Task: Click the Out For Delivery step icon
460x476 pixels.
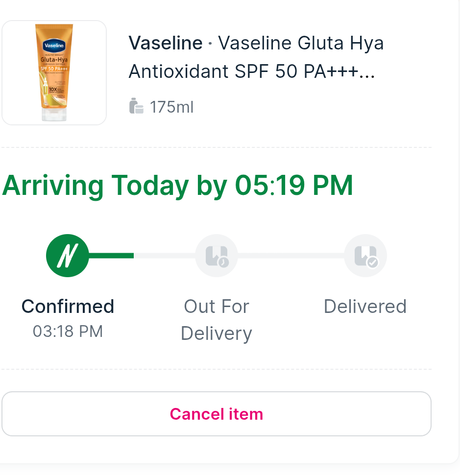Action: coord(216,256)
